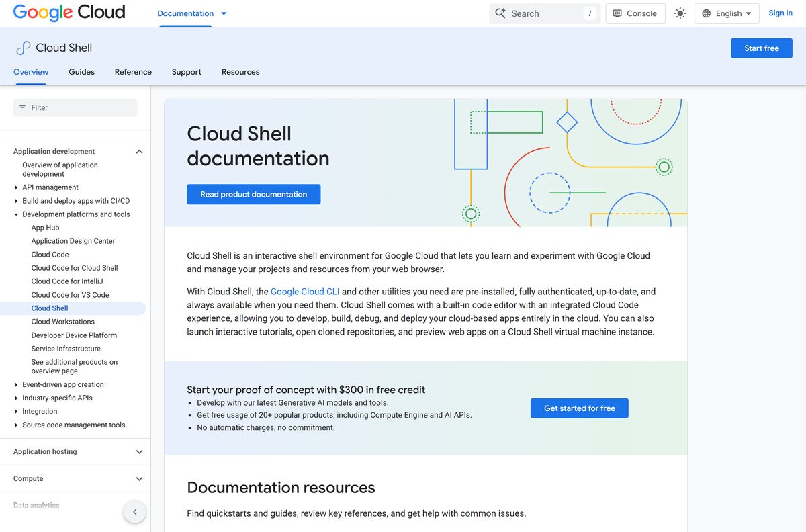Screen dimensions: 806x532
Task: Click the filter lines icon in the sidebar
Action: 22,107
